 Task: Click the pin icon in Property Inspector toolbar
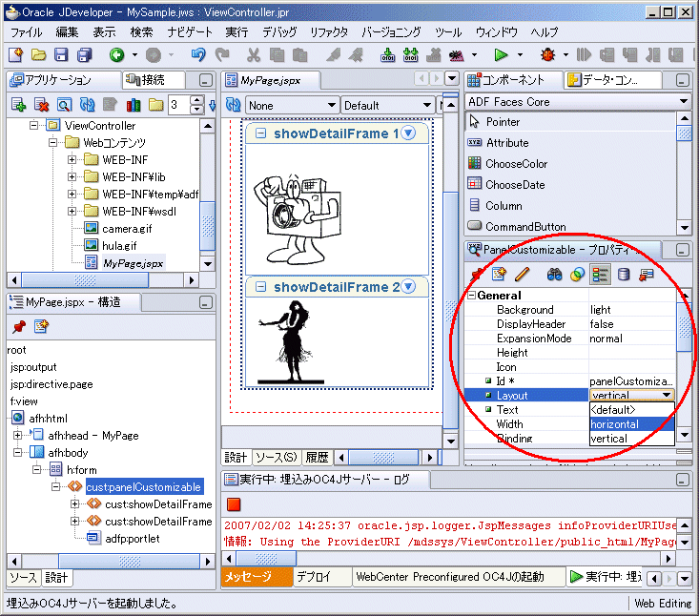click(477, 274)
